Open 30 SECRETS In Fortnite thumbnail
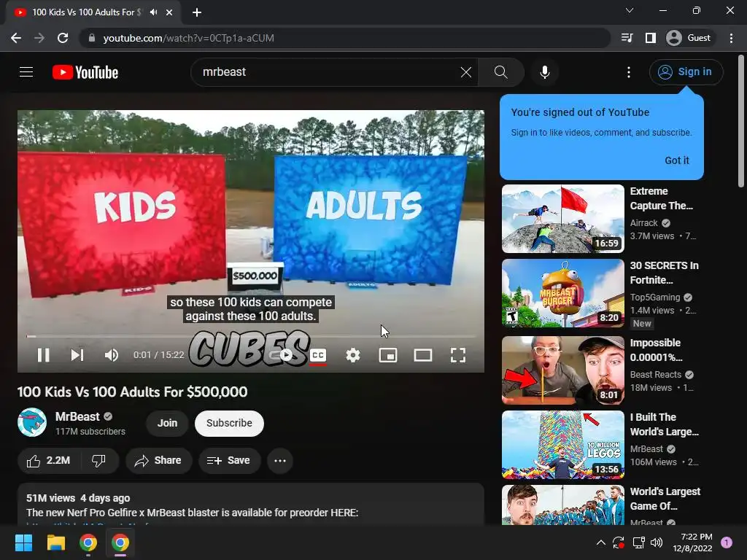This screenshot has height=560, width=747. pos(562,293)
